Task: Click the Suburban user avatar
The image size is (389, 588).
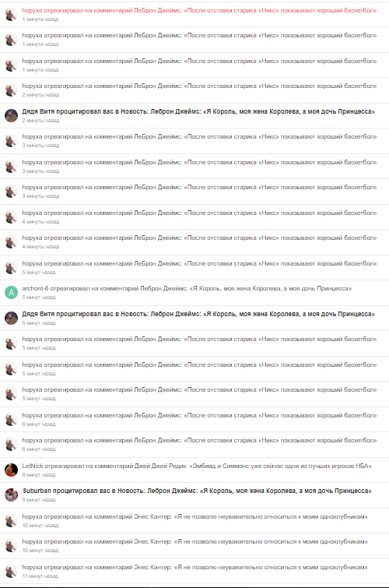Action: (x=11, y=495)
